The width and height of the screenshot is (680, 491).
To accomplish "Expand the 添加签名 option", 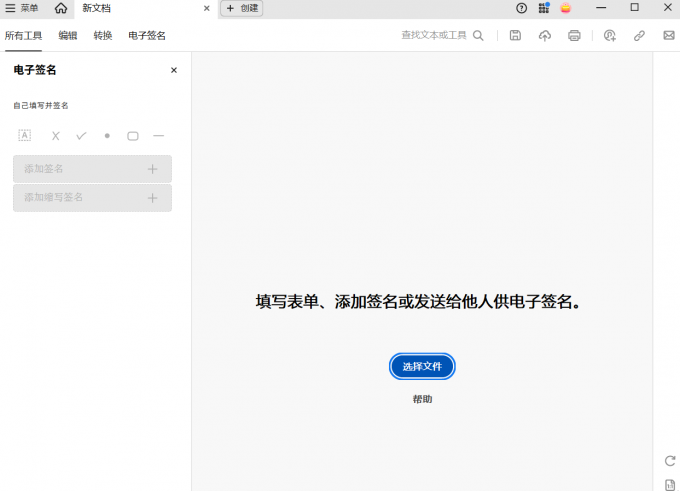I will (x=92, y=169).
